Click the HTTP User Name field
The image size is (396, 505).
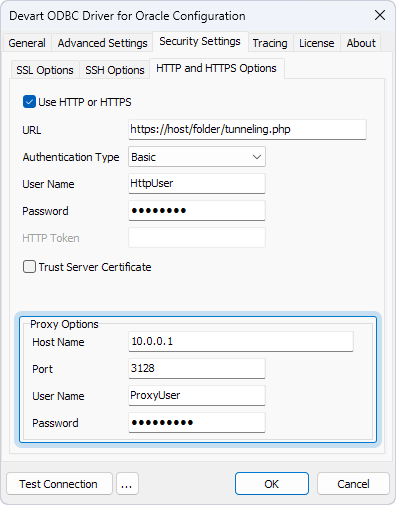(x=197, y=183)
